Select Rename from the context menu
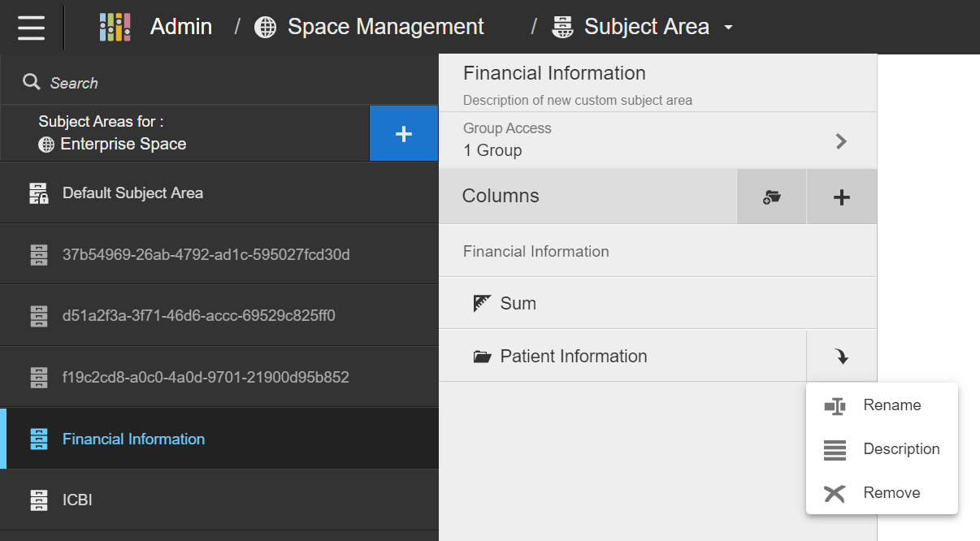 coord(891,405)
